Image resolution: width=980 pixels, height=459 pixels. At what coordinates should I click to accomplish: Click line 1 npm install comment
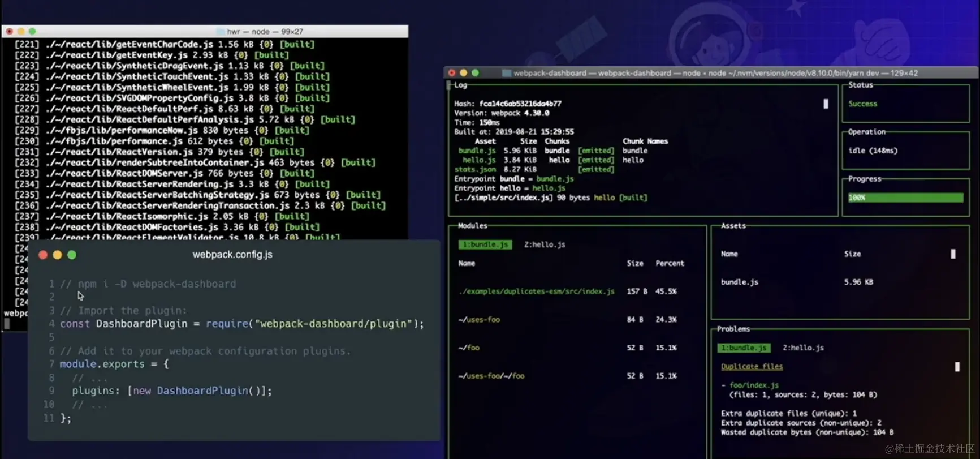(148, 284)
